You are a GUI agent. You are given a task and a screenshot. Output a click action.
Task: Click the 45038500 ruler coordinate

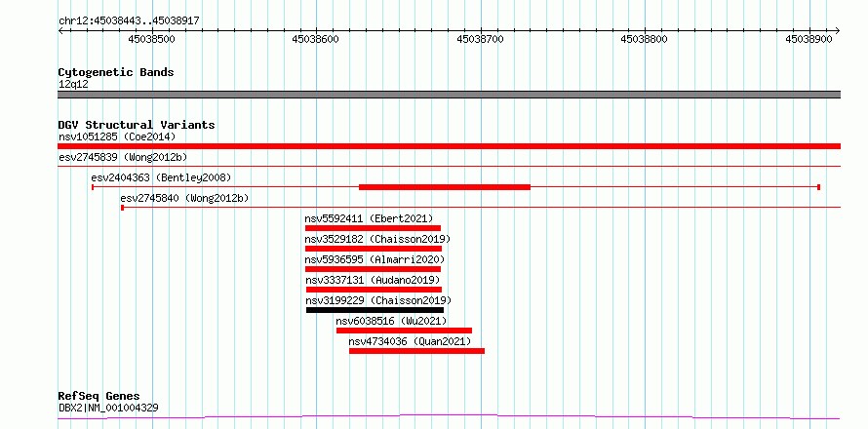pyautogui.click(x=152, y=39)
